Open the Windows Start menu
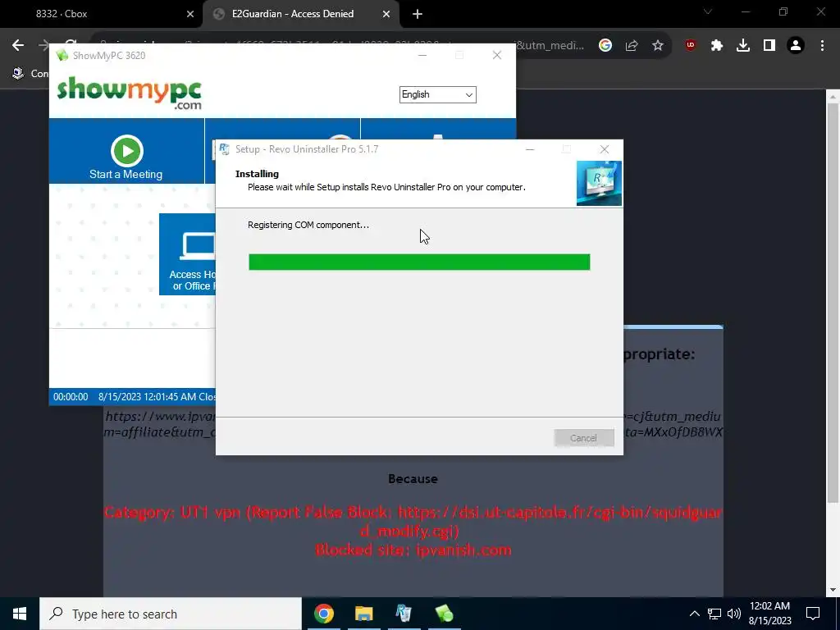The image size is (840, 630). (20, 614)
